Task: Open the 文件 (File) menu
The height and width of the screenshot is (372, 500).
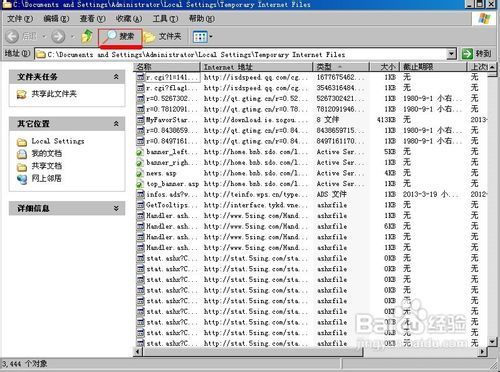Action: point(20,19)
